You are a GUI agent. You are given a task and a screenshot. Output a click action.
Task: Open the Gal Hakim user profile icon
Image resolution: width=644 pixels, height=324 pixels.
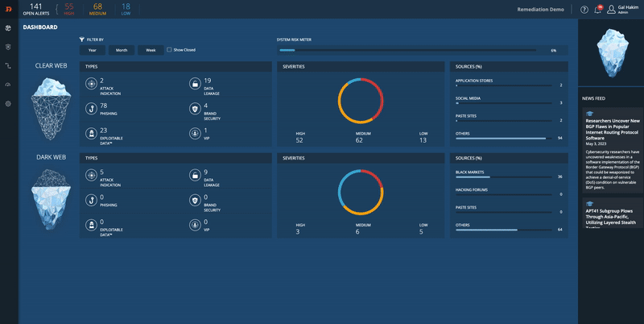(611, 10)
